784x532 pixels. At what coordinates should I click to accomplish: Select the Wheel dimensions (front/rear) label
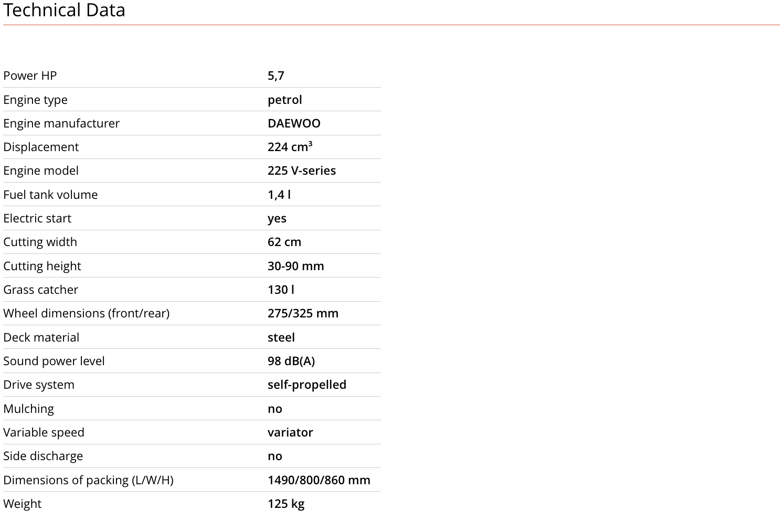[x=87, y=313]
